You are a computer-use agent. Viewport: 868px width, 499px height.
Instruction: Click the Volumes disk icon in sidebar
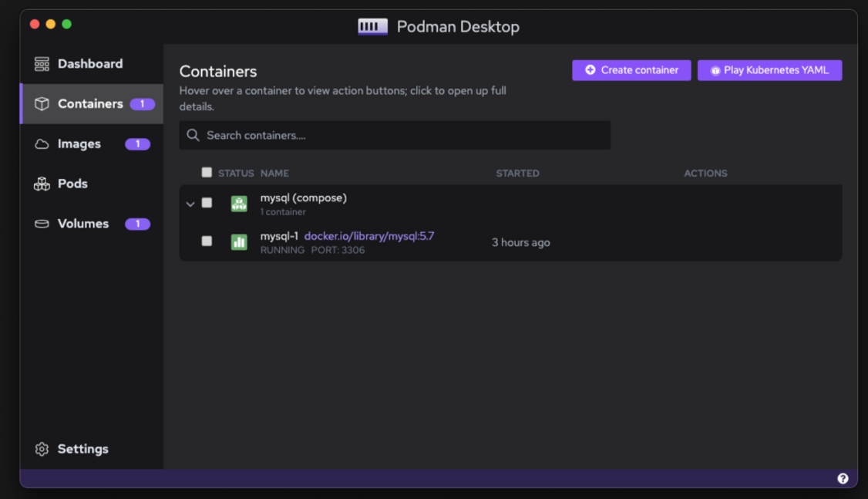[x=42, y=224]
